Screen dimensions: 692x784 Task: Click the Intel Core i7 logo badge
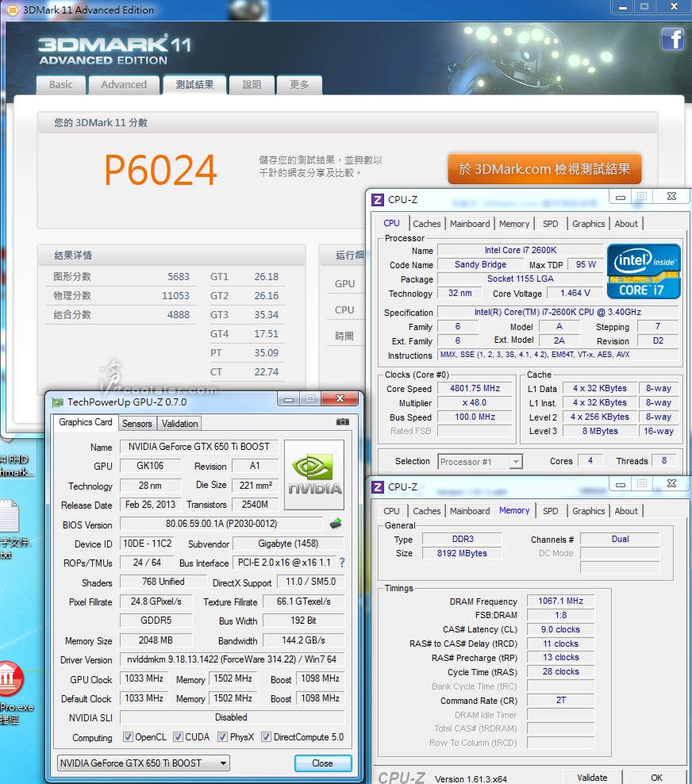pyautogui.click(x=644, y=271)
